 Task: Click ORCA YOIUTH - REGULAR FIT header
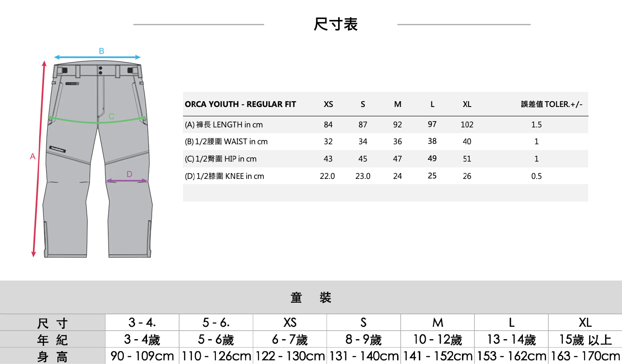(x=240, y=104)
